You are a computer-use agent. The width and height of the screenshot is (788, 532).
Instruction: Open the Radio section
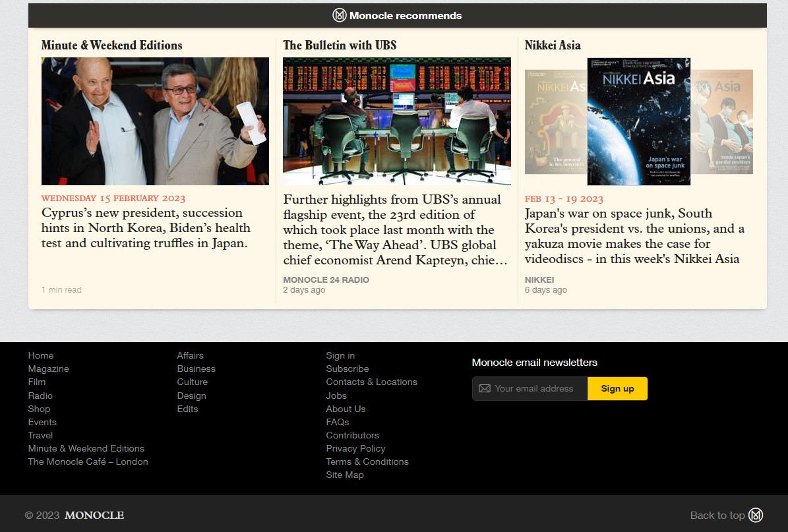coord(40,396)
